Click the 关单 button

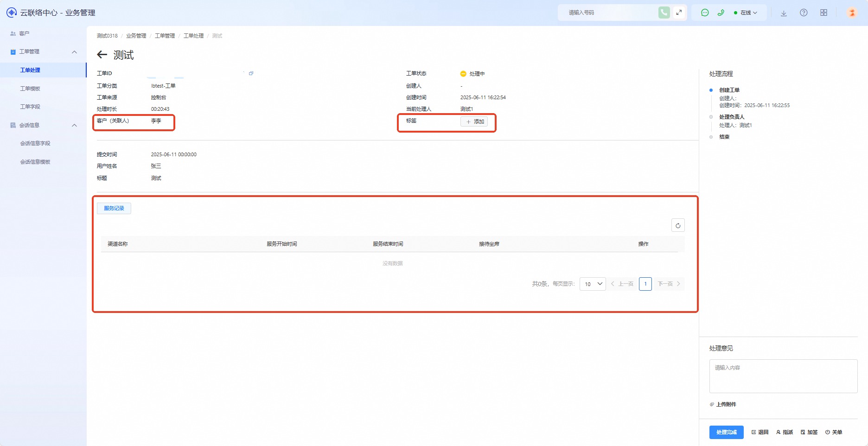point(834,432)
